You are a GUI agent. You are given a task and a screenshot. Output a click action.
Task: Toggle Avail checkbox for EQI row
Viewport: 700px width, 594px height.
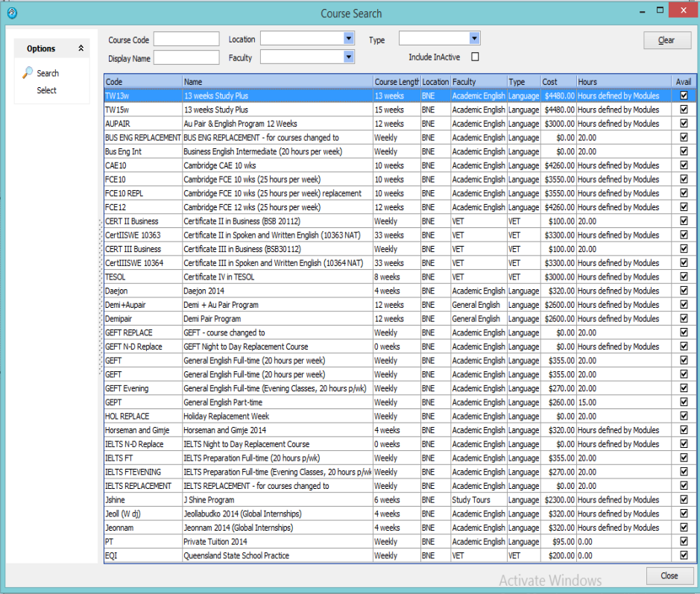pyautogui.click(x=684, y=555)
